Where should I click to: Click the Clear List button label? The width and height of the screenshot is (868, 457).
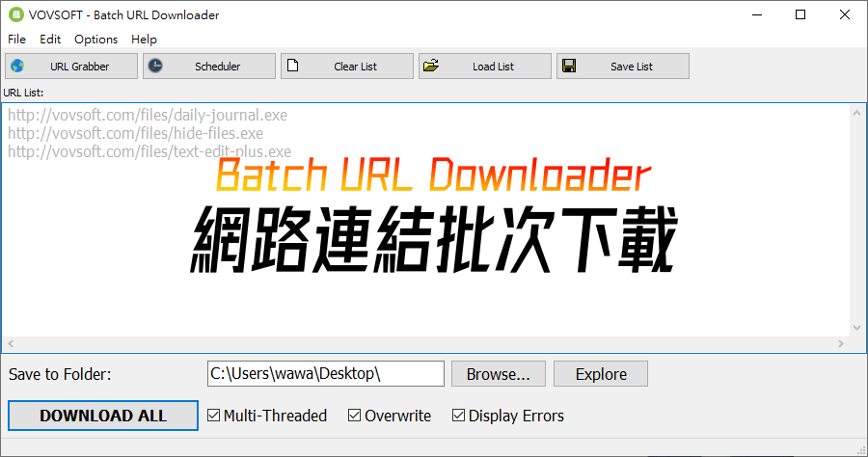click(x=355, y=67)
